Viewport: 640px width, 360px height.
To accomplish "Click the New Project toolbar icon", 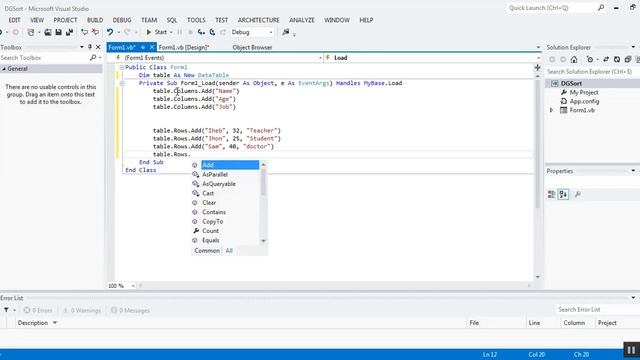I will point(31,32).
